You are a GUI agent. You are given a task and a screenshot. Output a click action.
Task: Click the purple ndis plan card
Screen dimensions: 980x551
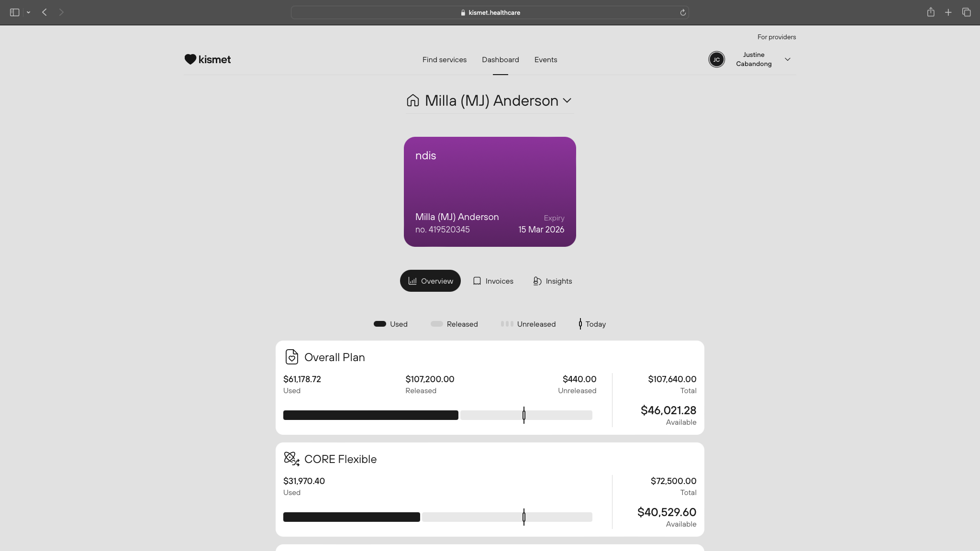point(490,191)
